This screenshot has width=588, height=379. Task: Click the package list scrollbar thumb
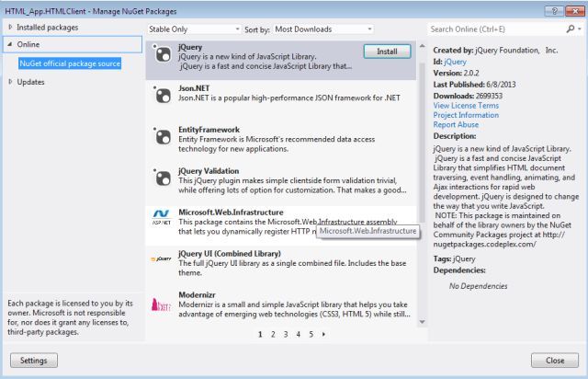(x=423, y=143)
